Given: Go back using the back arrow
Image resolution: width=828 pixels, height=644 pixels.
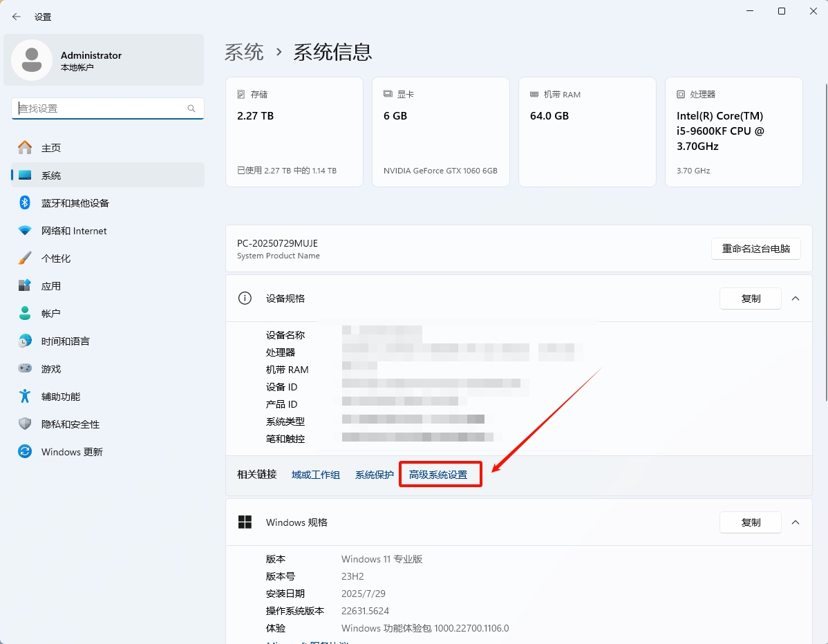Looking at the screenshot, I should 16,16.
